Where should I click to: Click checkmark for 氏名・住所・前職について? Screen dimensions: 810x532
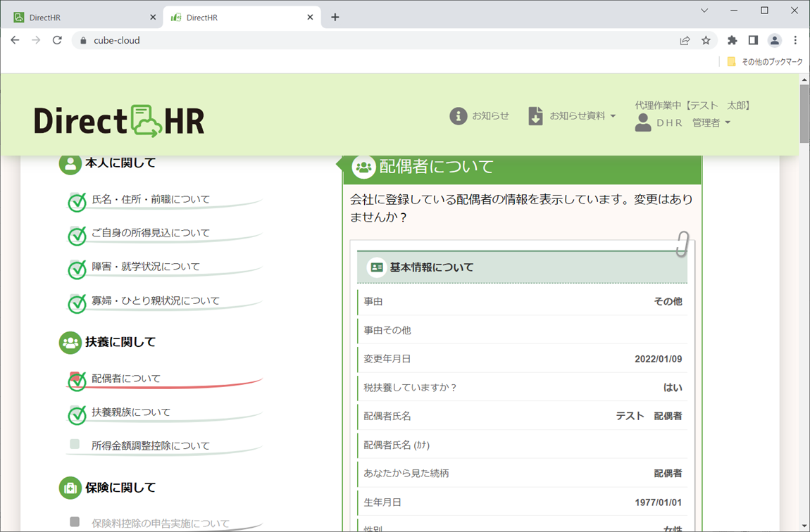pyautogui.click(x=77, y=202)
